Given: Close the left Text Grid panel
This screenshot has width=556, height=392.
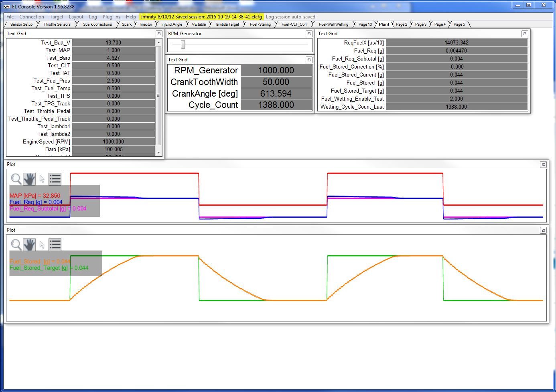Looking at the screenshot, I should 159,34.
